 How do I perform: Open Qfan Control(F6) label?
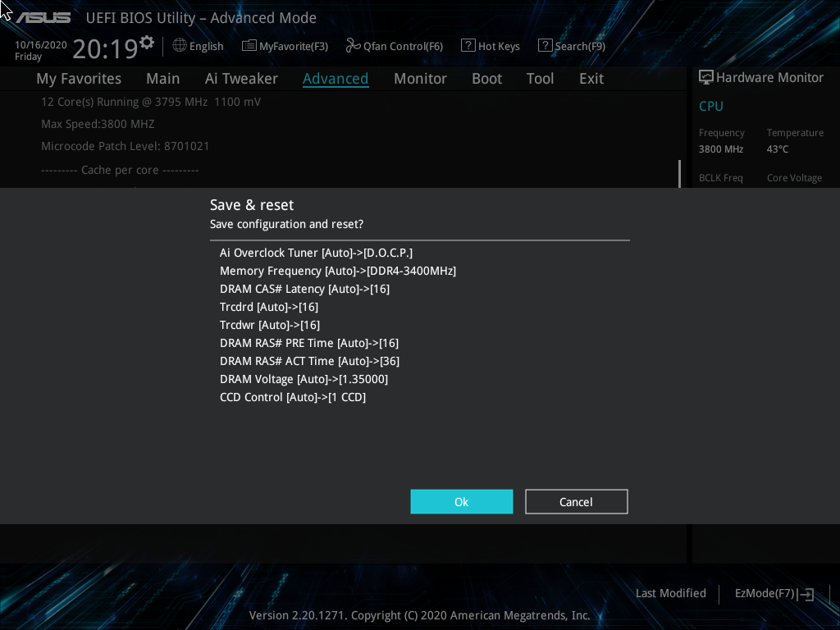[x=403, y=46]
